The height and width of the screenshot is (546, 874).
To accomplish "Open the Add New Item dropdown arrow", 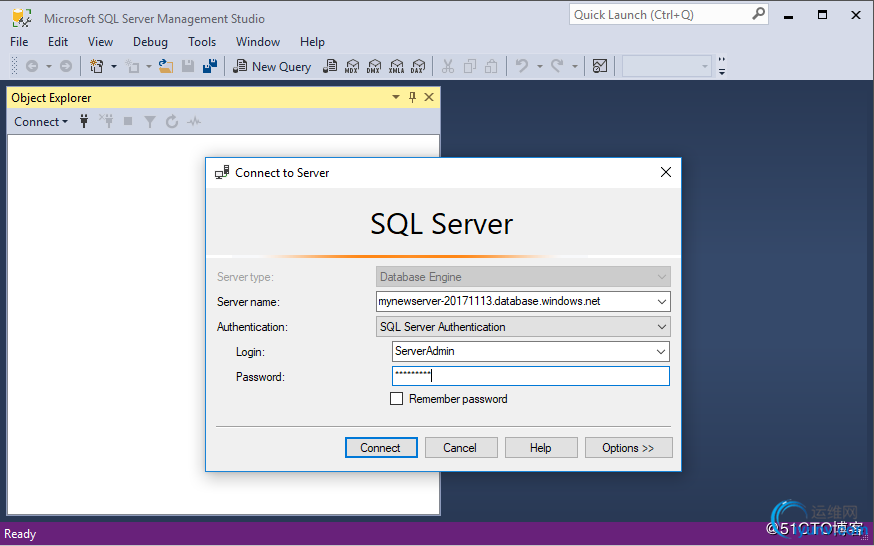I will (x=148, y=66).
